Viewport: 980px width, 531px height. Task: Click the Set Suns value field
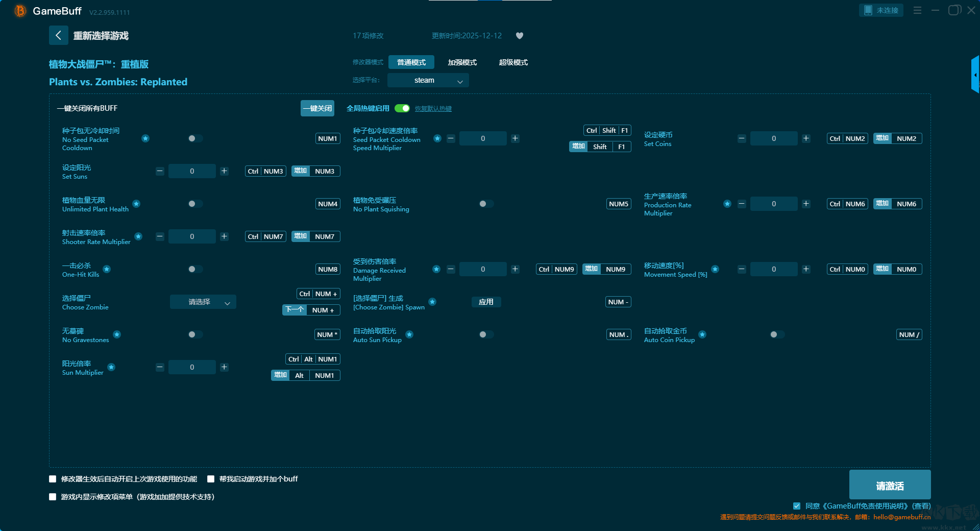click(x=192, y=171)
